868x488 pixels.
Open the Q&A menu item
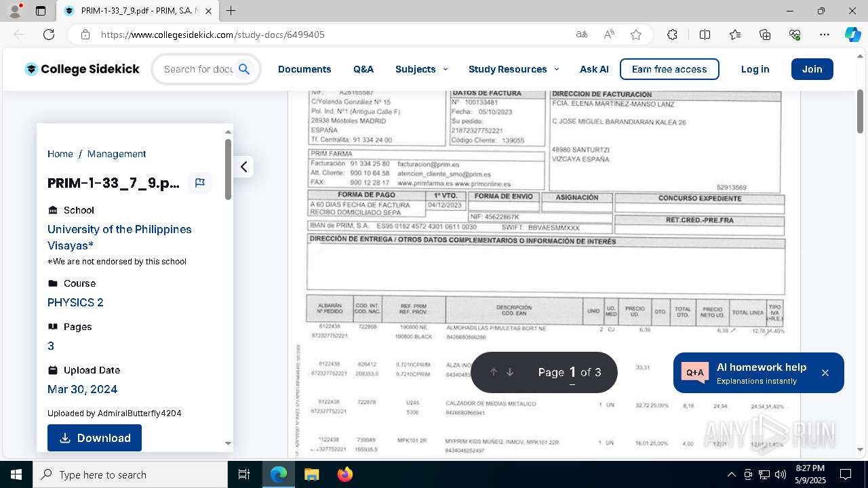pyautogui.click(x=363, y=69)
